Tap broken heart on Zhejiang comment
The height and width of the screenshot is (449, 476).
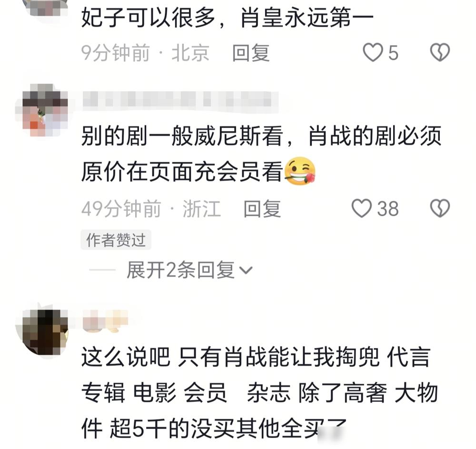point(440,208)
